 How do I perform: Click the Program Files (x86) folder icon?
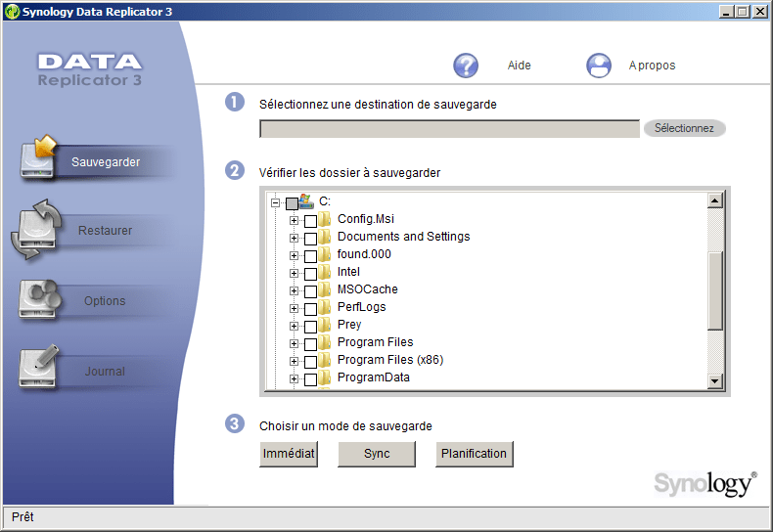pyautogui.click(x=325, y=360)
